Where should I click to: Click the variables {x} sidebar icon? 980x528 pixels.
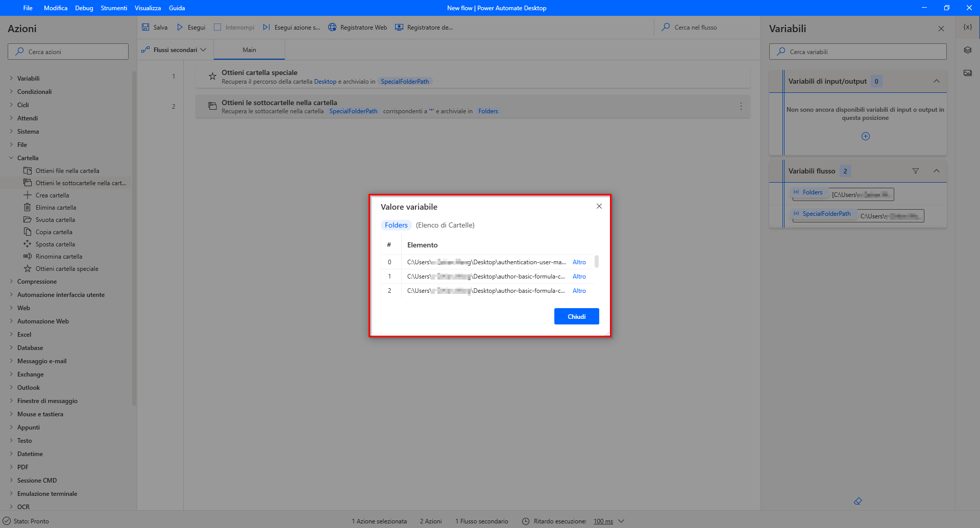click(x=967, y=27)
